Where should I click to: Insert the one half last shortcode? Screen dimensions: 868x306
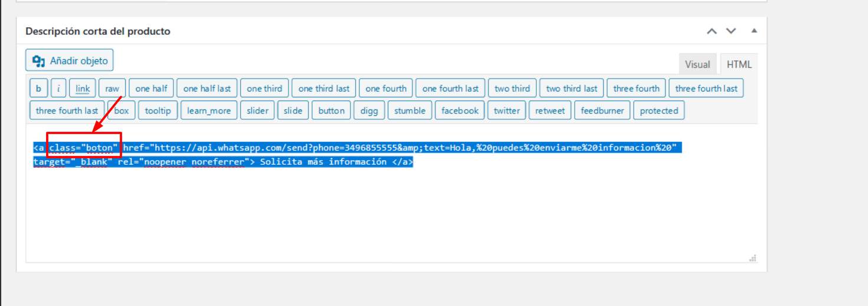click(x=207, y=89)
